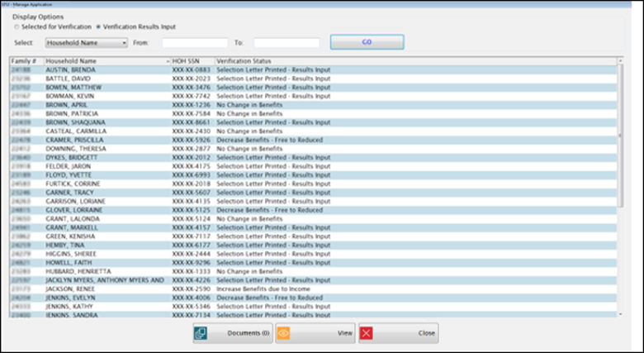Open the Select dropdown showing Household Name

coord(86,42)
